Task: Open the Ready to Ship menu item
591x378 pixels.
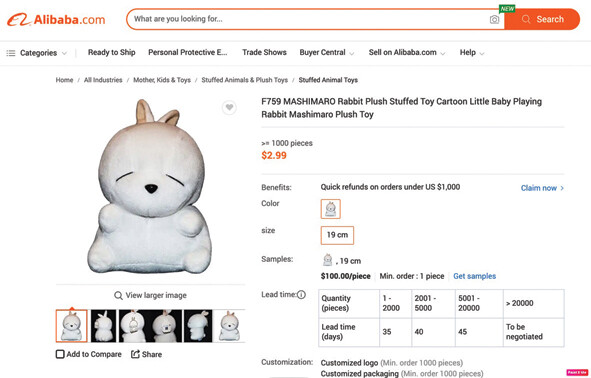Action: point(112,52)
